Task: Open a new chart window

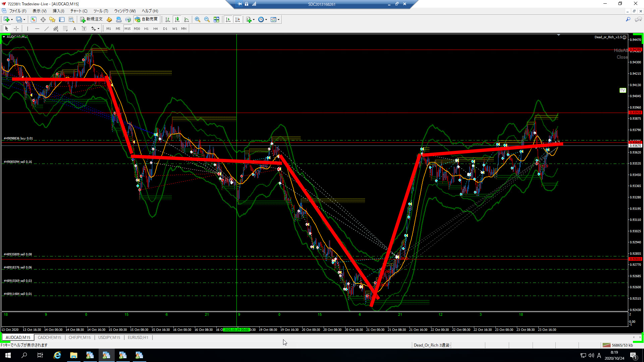Action: point(7,19)
